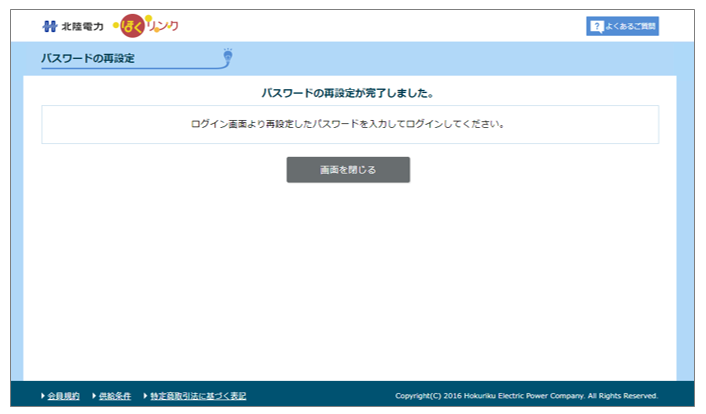Click the パスワードの再設定 page title
Viewport: 706px width, 414px height.
[x=88, y=58]
